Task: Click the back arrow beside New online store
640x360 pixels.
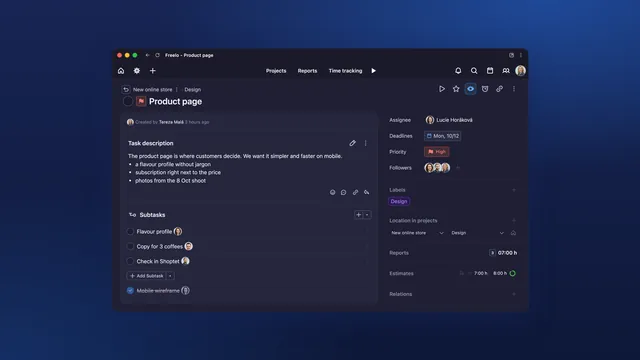Action: [126, 89]
